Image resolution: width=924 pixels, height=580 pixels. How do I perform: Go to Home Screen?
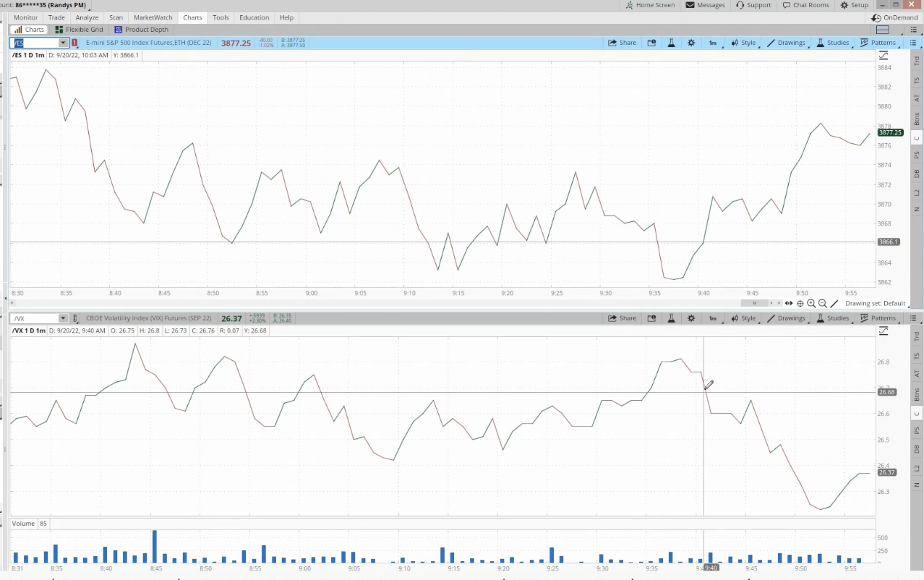coord(649,5)
